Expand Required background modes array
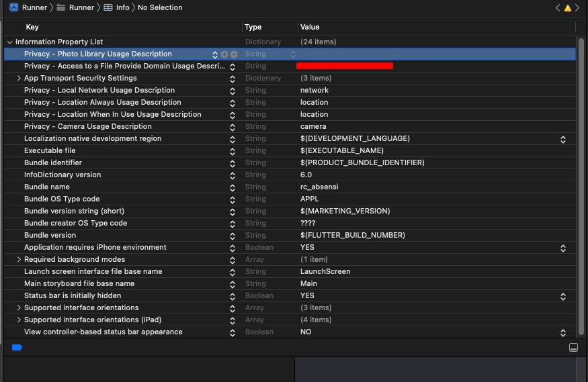588x382 pixels. (x=19, y=260)
